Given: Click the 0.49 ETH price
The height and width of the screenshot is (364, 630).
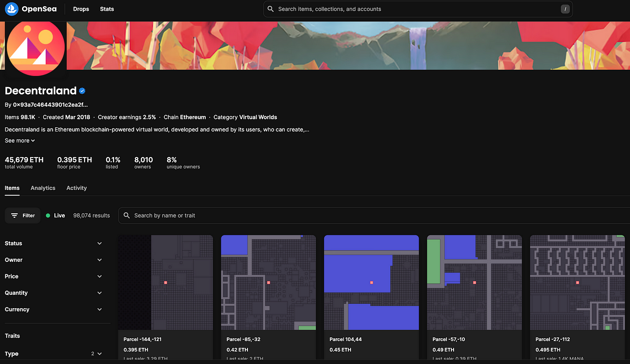Looking at the screenshot, I should (443, 350).
